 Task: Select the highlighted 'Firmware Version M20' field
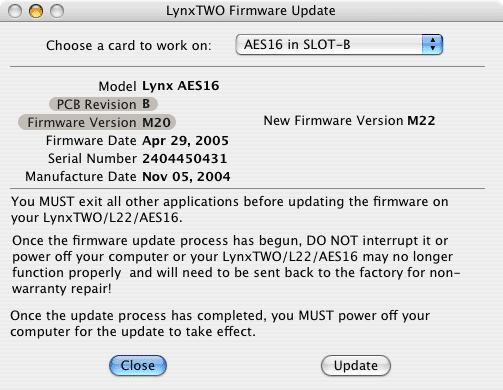(x=97, y=122)
